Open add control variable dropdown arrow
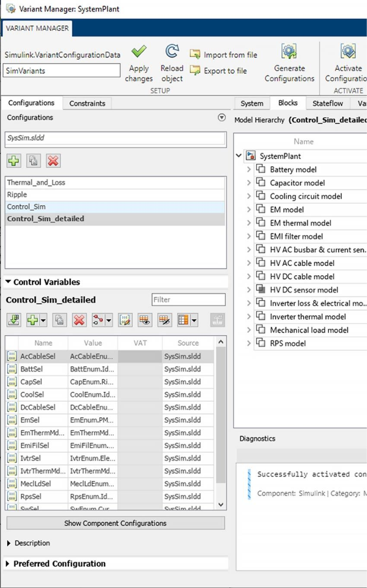Image resolution: width=367 pixels, height=588 pixels. pos(44,320)
